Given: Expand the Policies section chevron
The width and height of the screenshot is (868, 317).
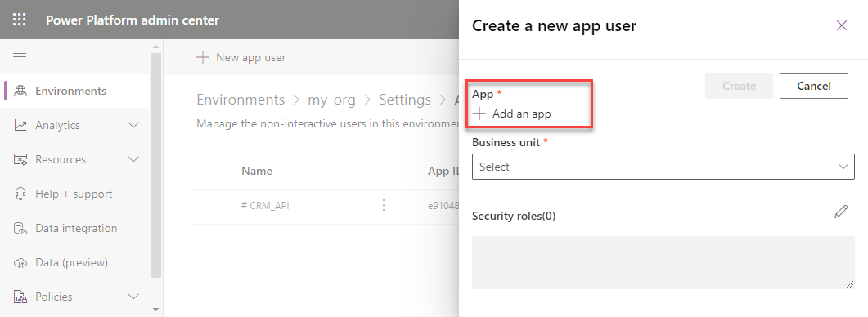Looking at the screenshot, I should click(133, 297).
